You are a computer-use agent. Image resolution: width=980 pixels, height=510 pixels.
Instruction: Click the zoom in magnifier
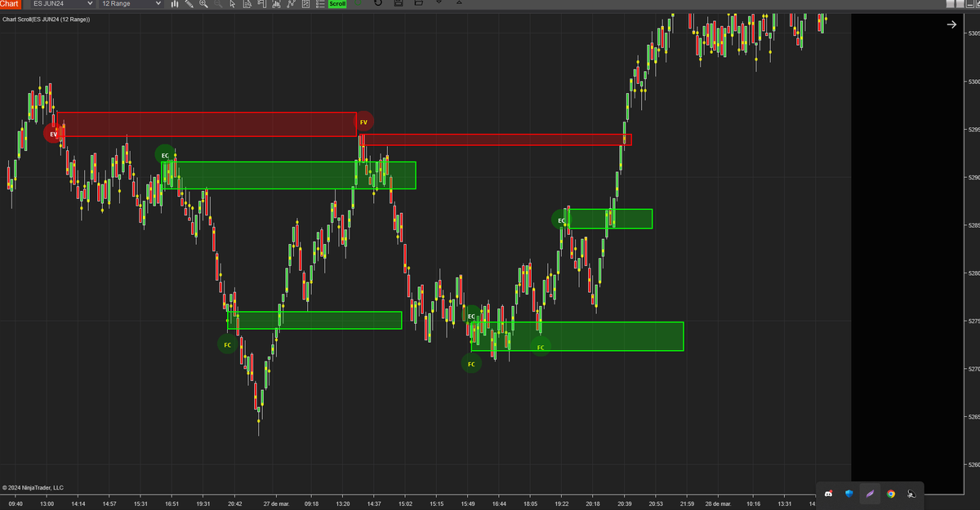203,4
